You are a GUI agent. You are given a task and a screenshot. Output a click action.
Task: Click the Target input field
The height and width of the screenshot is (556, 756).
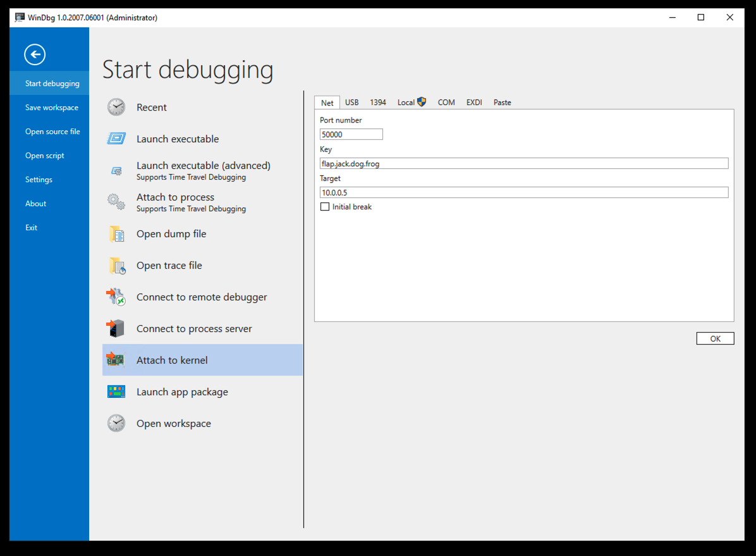pyautogui.click(x=523, y=192)
